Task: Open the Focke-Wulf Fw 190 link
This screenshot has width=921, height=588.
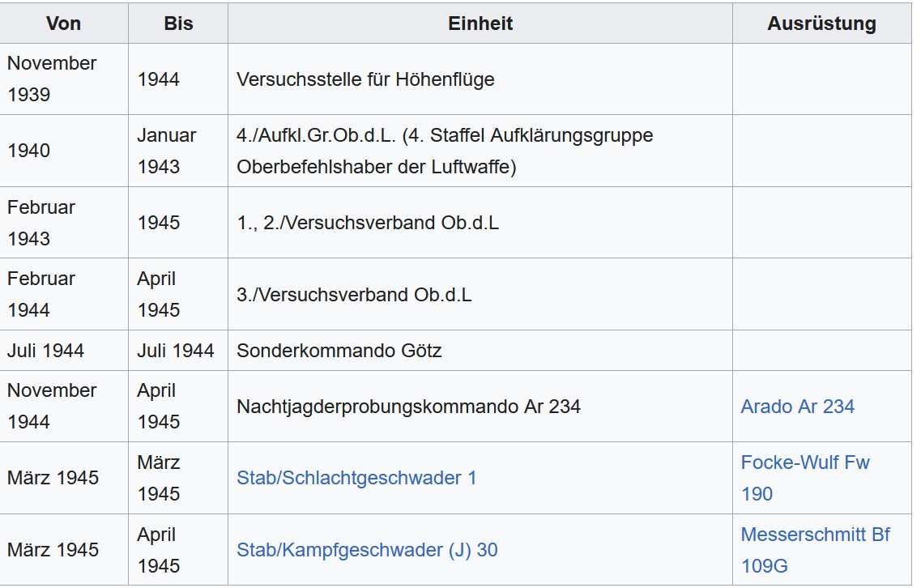Action: tap(804, 478)
